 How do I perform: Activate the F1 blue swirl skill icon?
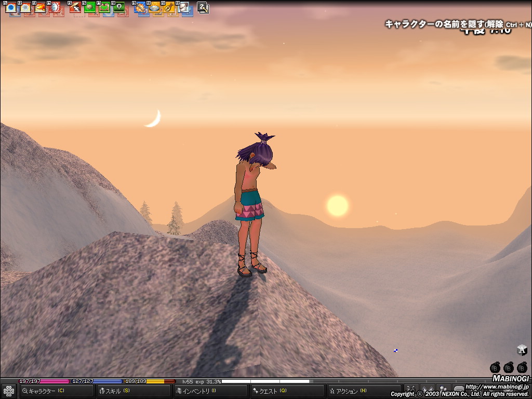pos(11,7)
